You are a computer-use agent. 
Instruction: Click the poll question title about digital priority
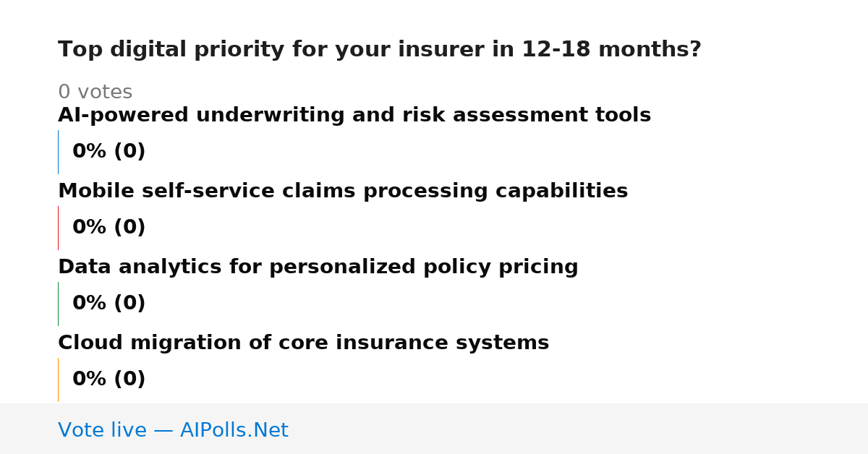click(380, 50)
